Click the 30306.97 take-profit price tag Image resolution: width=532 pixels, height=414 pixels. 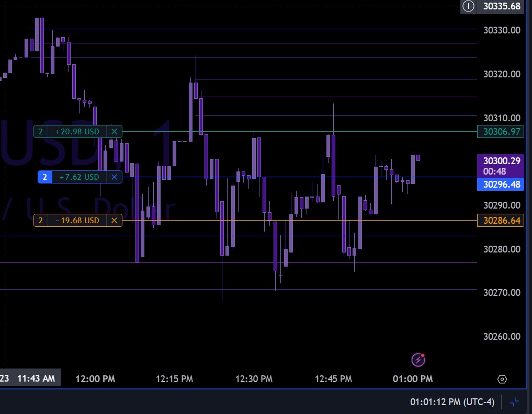[501, 132]
